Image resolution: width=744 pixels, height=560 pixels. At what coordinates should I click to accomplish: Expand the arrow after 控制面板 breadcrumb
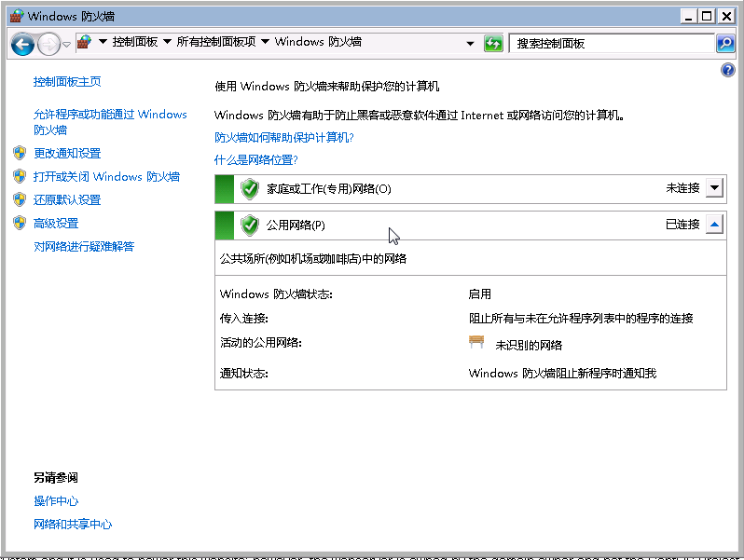tap(167, 42)
